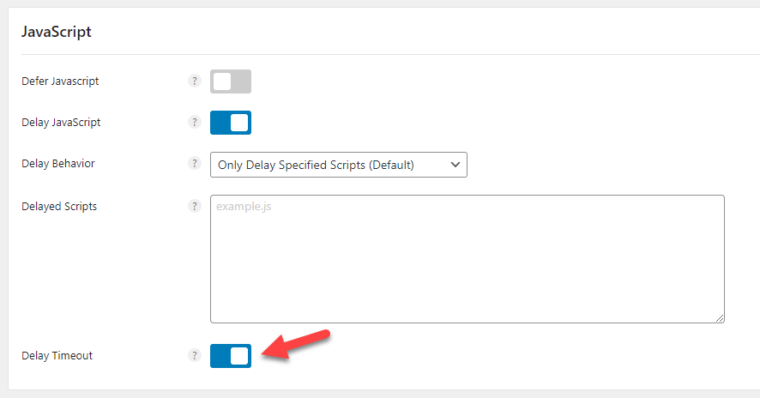The height and width of the screenshot is (398, 760).
Task: Click the JavaScript section heading
Action: (56, 32)
